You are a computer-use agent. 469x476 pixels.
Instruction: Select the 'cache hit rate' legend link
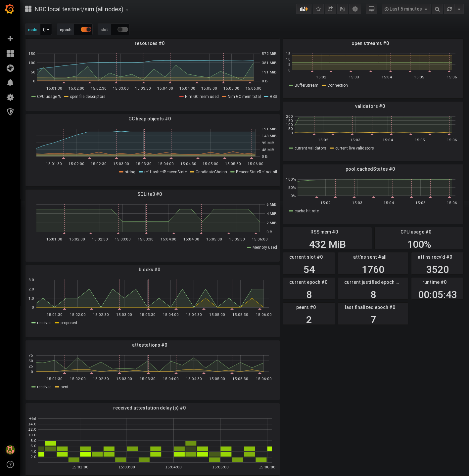tap(306, 211)
